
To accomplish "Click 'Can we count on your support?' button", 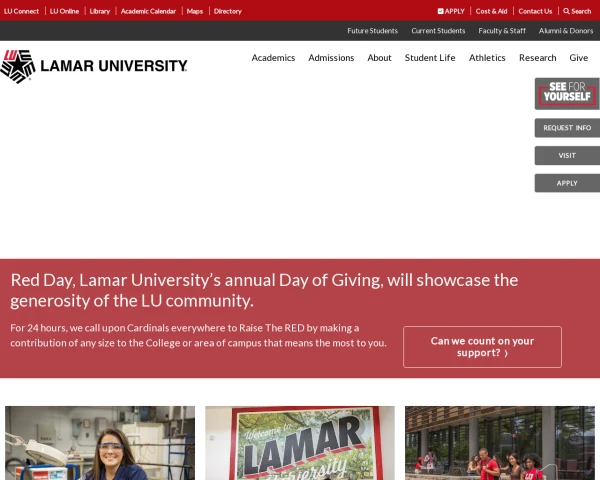I will point(482,347).
